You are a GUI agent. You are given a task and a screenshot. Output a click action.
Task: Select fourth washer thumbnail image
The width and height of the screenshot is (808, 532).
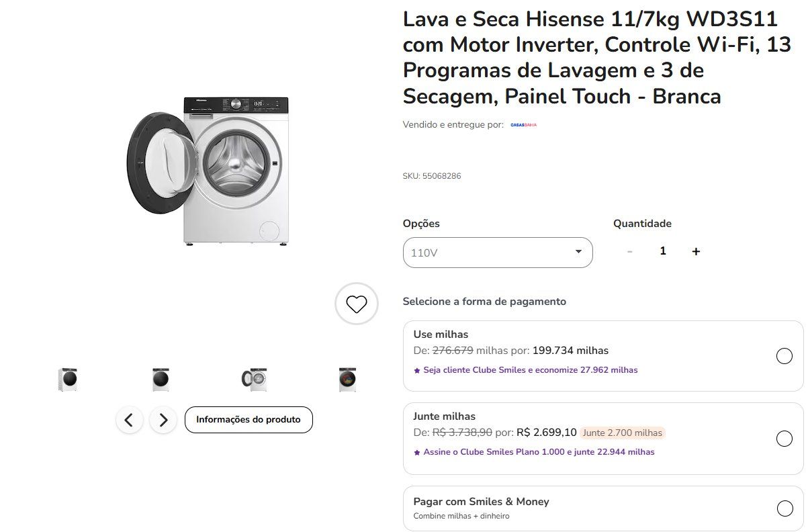(347, 380)
